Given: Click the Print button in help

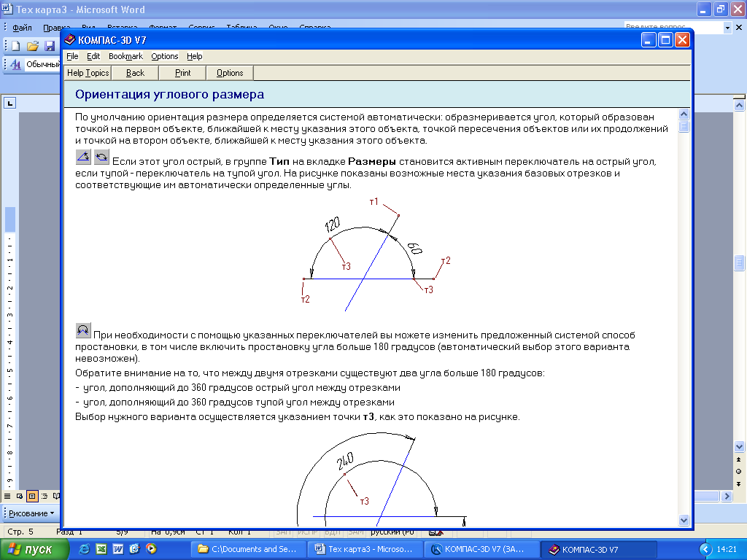Looking at the screenshot, I should pyautogui.click(x=182, y=73).
